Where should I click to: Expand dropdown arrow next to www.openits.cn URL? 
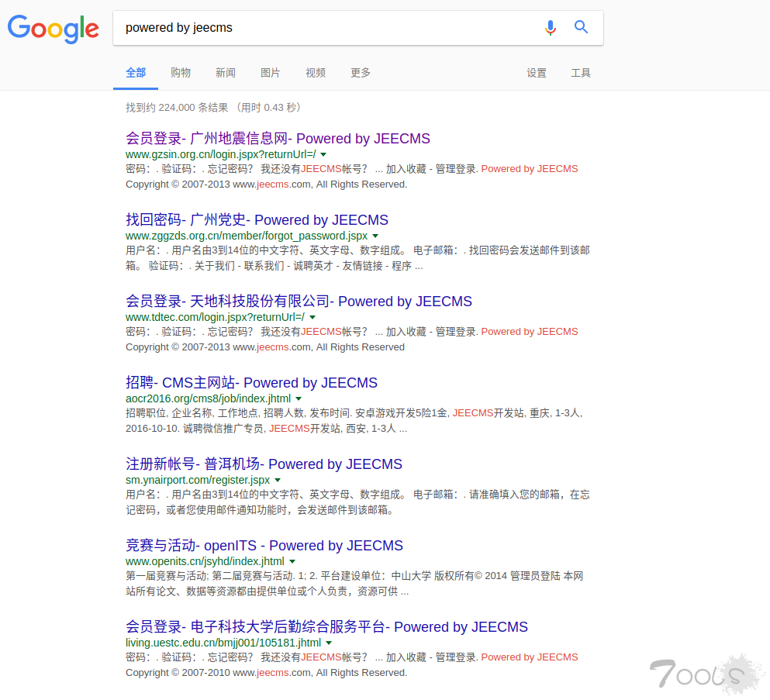(292, 561)
